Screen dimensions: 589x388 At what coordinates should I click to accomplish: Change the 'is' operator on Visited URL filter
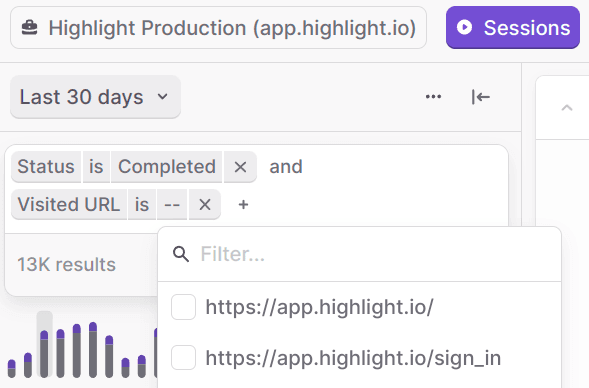pyautogui.click(x=142, y=205)
